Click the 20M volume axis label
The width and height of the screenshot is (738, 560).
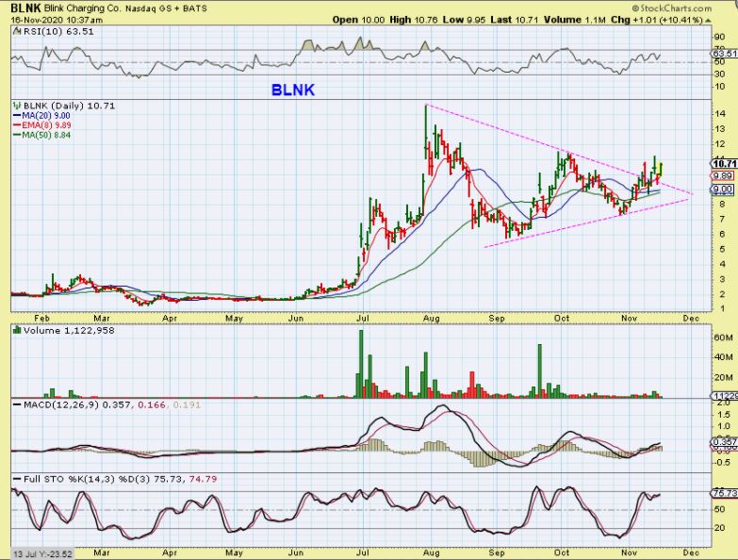(723, 377)
